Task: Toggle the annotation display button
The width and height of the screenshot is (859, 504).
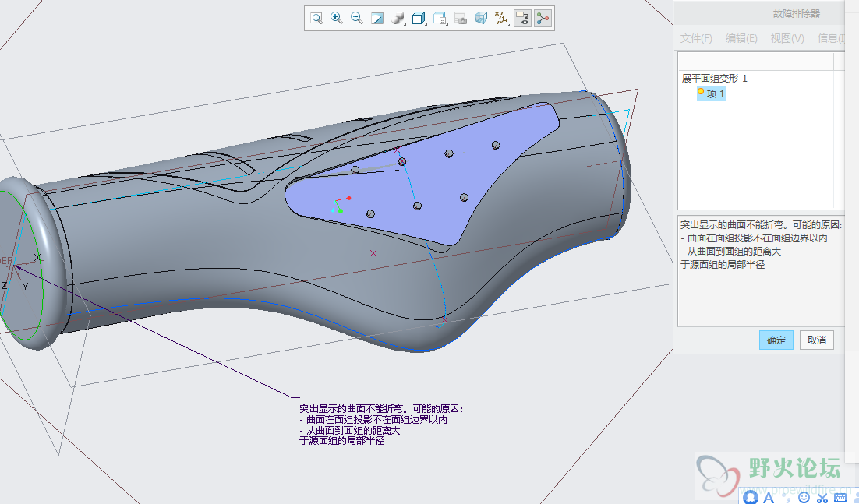Action: click(523, 19)
